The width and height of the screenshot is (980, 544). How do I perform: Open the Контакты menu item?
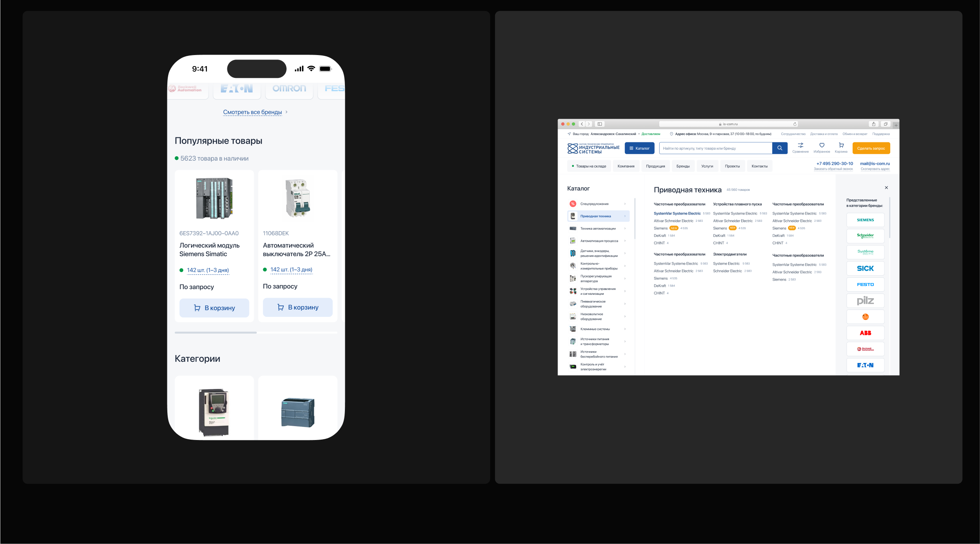pyautogui.click(x=759, y=166)
